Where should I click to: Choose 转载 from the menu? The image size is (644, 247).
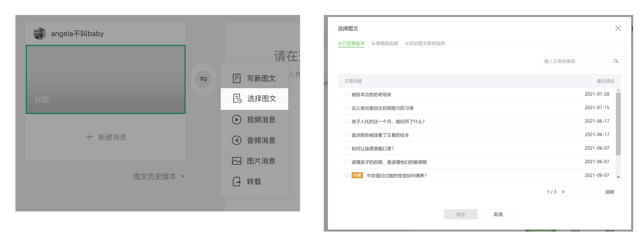[254, 182]
